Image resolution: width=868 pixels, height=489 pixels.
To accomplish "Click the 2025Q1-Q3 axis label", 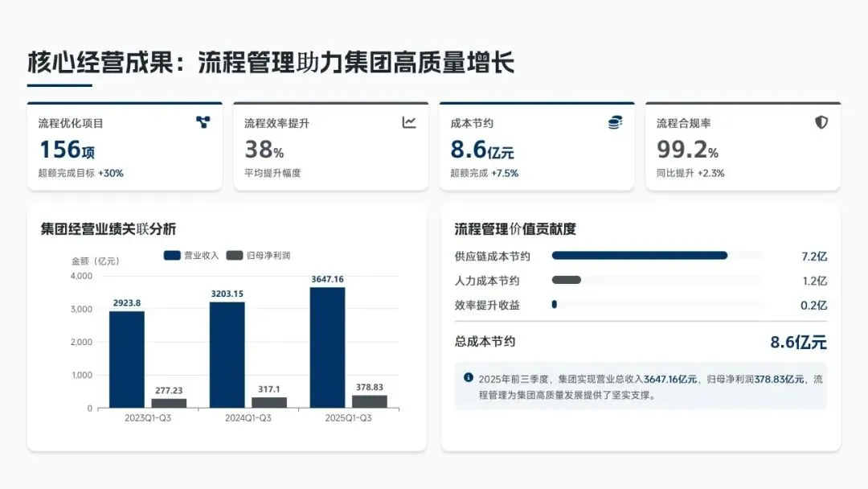I will (348, 418).
